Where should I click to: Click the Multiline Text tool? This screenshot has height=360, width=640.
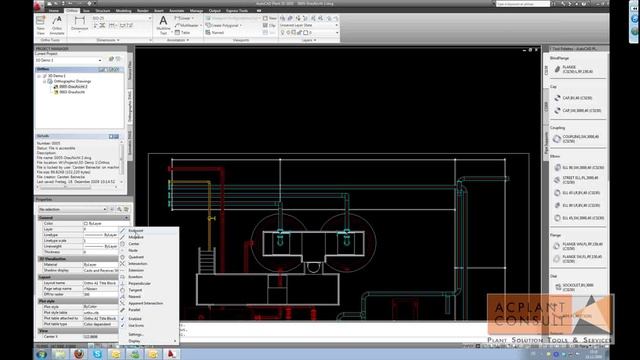pos(163,25)
